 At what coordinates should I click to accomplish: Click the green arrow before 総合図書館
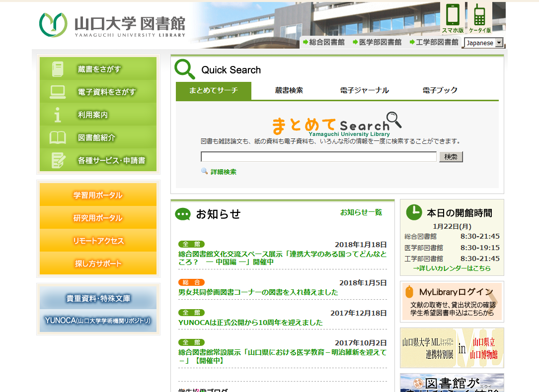(x=305, y=42)
